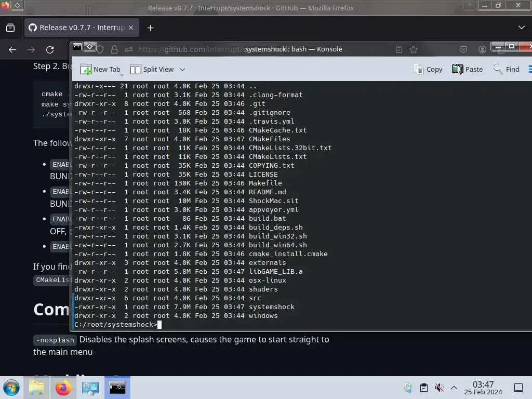Screen dimensions: 532x399
Task: Go back in Firefox
Action: coord(12,50)
